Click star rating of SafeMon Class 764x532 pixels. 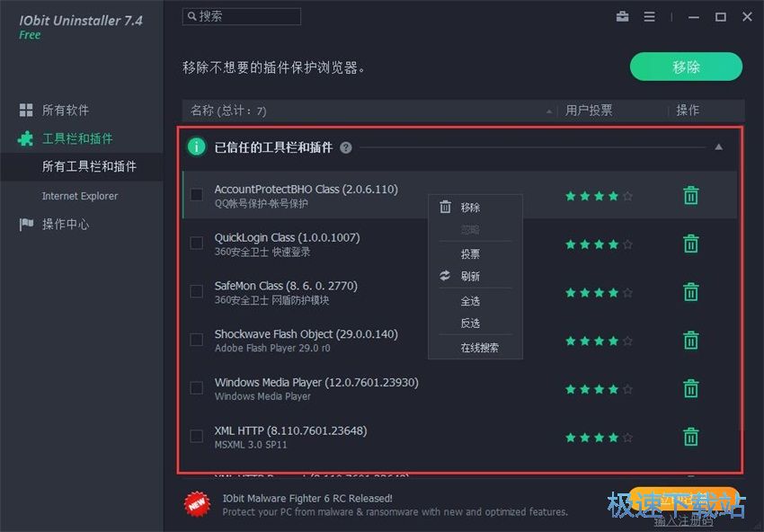point(599,292)
